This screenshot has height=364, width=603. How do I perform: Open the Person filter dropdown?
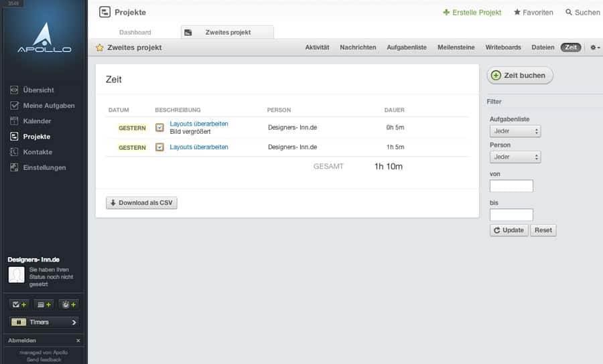click(x=515, y=157)
